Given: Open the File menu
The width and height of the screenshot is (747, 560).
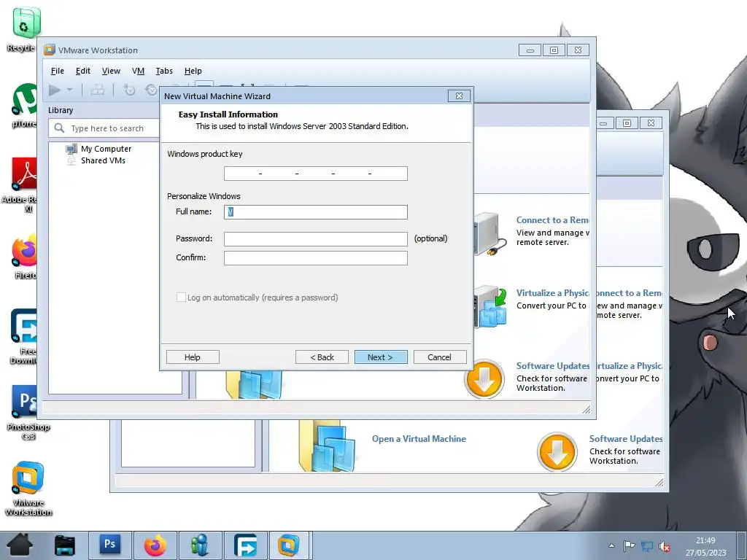Looking at the screenshot, I should [57, 71].
